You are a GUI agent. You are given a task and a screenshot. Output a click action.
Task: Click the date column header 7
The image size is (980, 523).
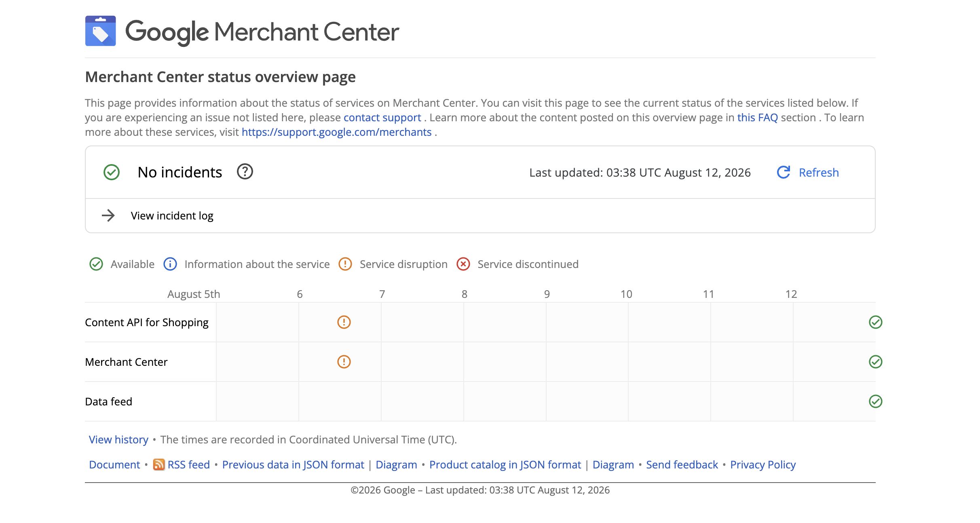(x=382, y=294)
